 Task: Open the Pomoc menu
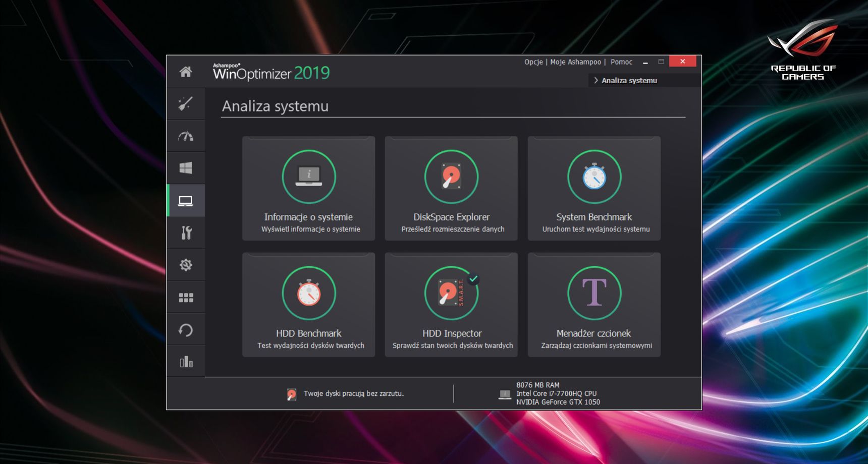[621, 62]
